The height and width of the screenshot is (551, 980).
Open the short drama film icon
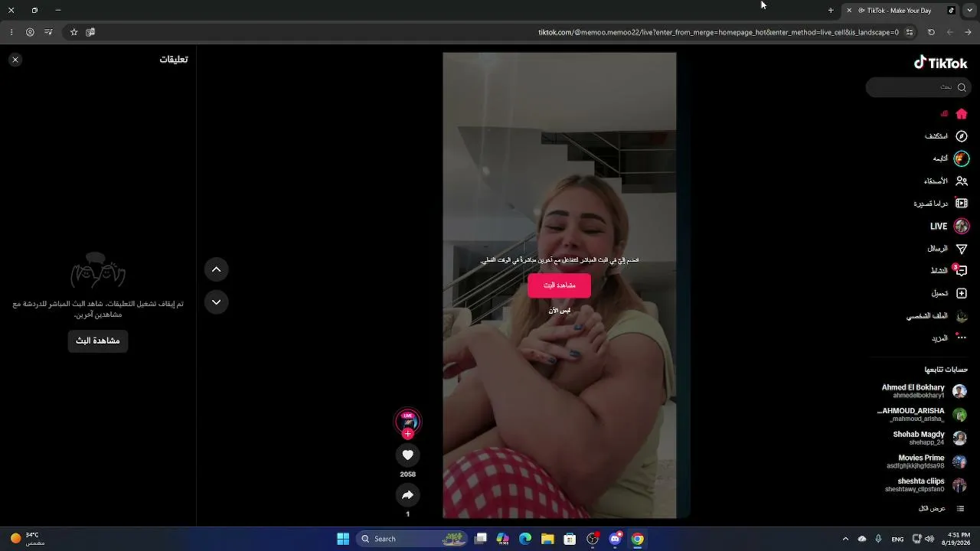pos(962,204)
